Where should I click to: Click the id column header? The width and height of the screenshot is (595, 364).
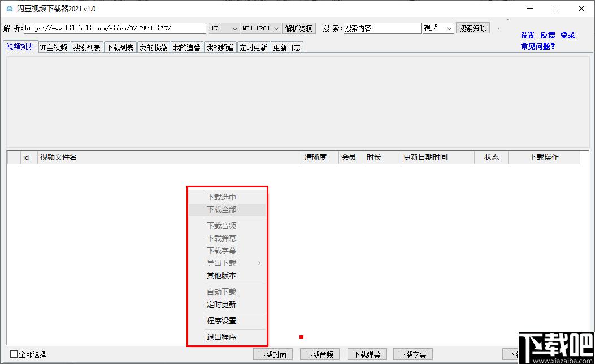click(29, 157)
